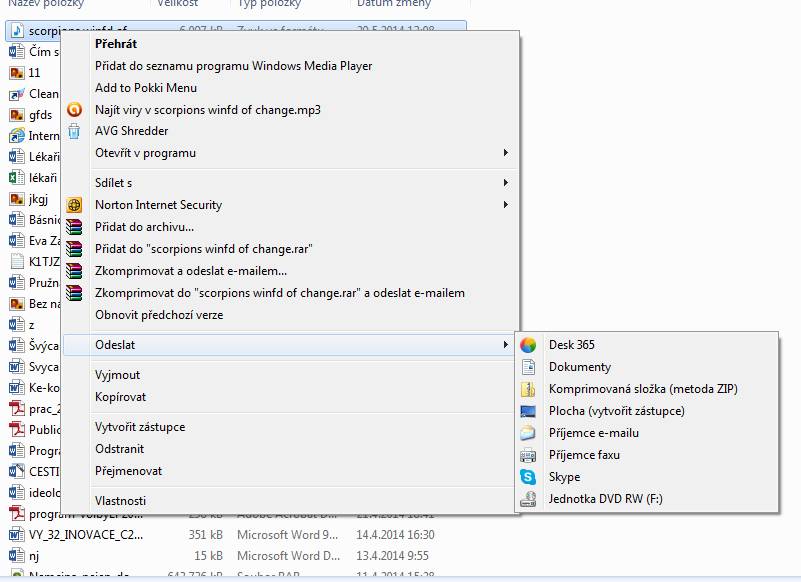Choose Add to Pokki Menu

point(146,88)
